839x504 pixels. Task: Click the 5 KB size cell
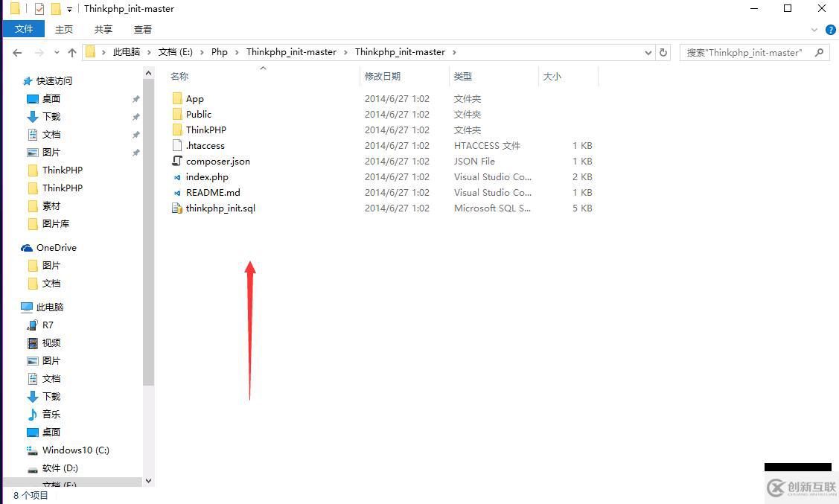coord(582,208)
